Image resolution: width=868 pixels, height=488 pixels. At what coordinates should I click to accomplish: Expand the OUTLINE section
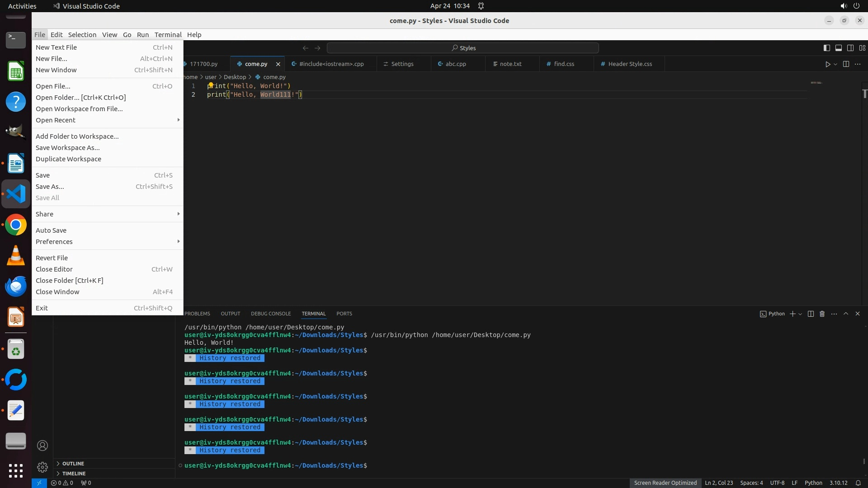(x=73, y=464)
